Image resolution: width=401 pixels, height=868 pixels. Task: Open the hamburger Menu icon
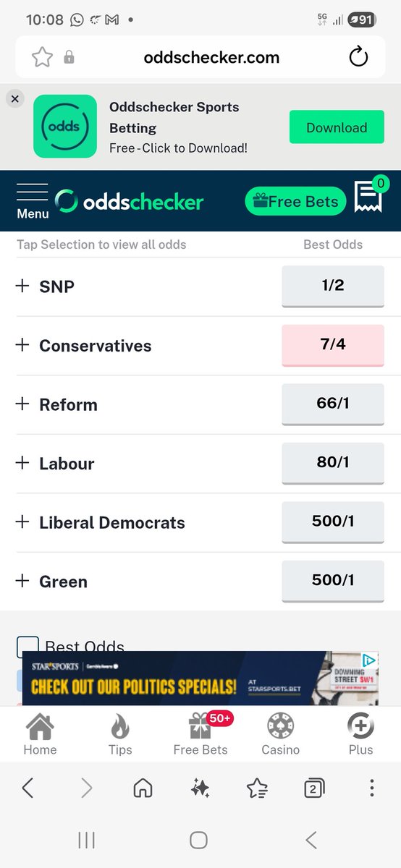tap(33, 200)
